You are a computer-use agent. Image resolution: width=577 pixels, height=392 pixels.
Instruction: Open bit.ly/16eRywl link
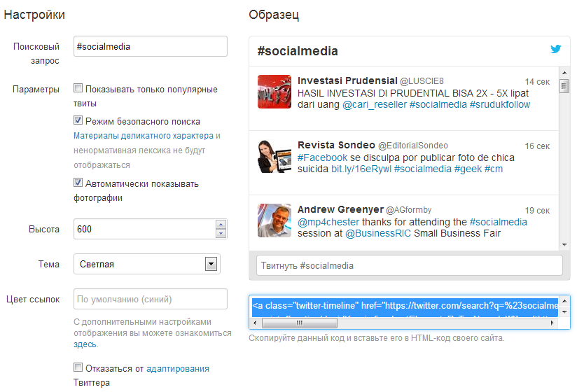[361, 169]
